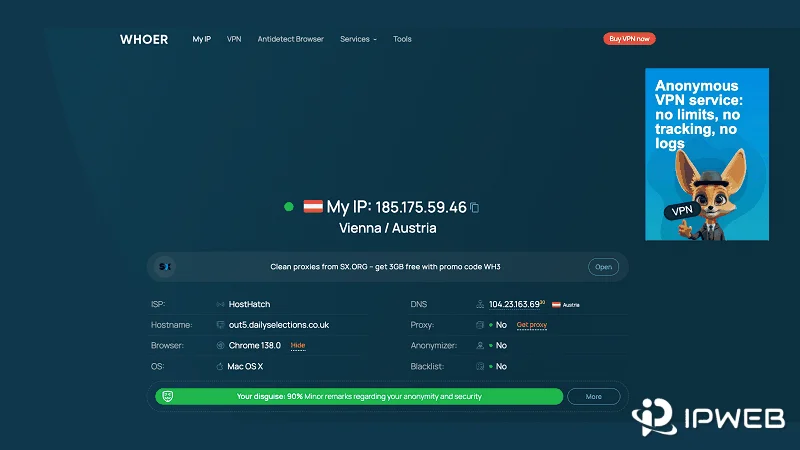
Task: Open the My IP menu item
Action: pos(202,39)
